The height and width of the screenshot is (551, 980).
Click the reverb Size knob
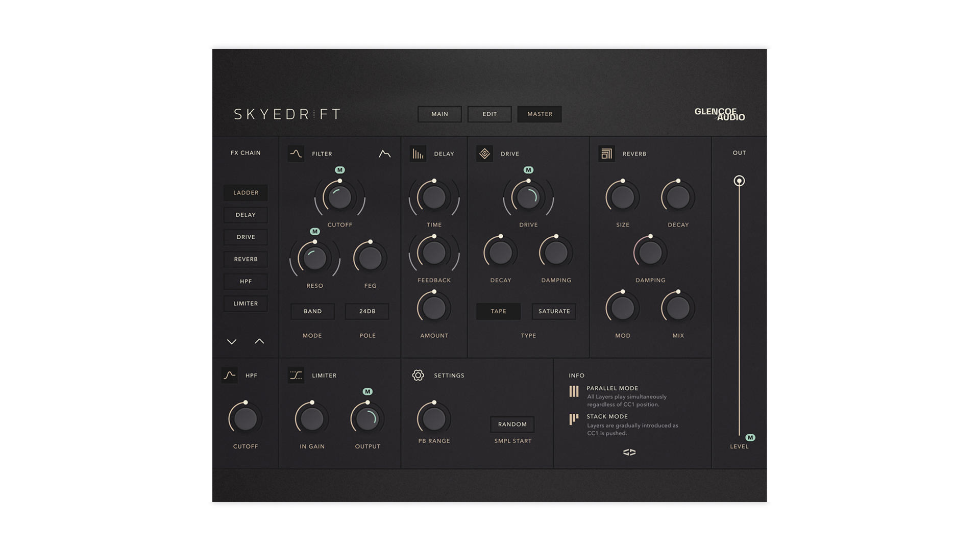pos(623,197)
